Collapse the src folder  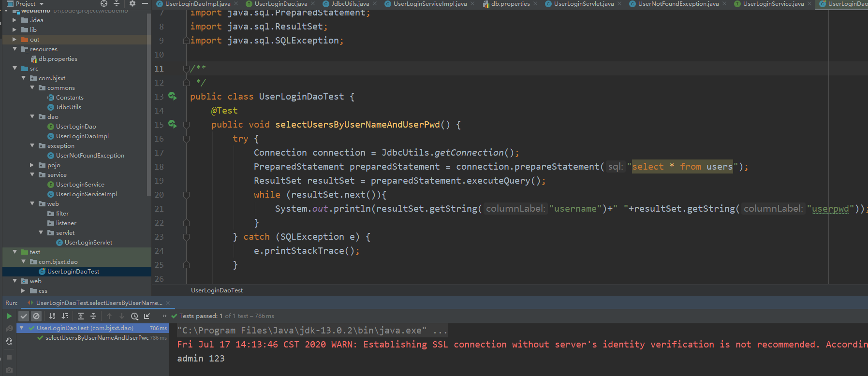pyautogui.click(x=15, y=69)
